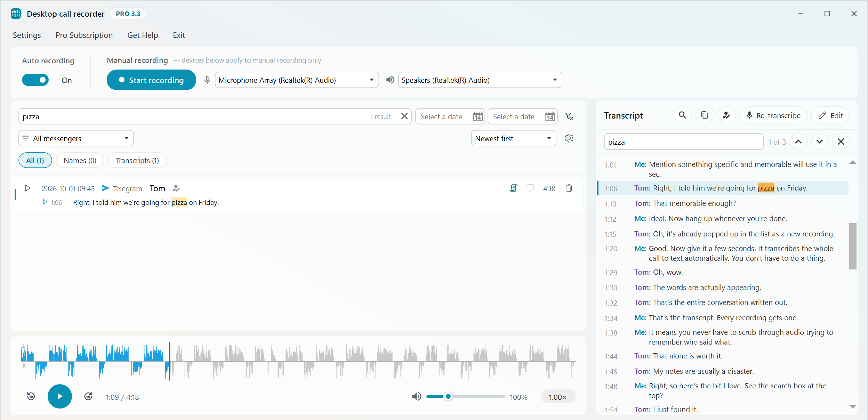Open transcript icon on Tom recording row
This screenshot has width=868, height=420.
[x=514, y=188]
